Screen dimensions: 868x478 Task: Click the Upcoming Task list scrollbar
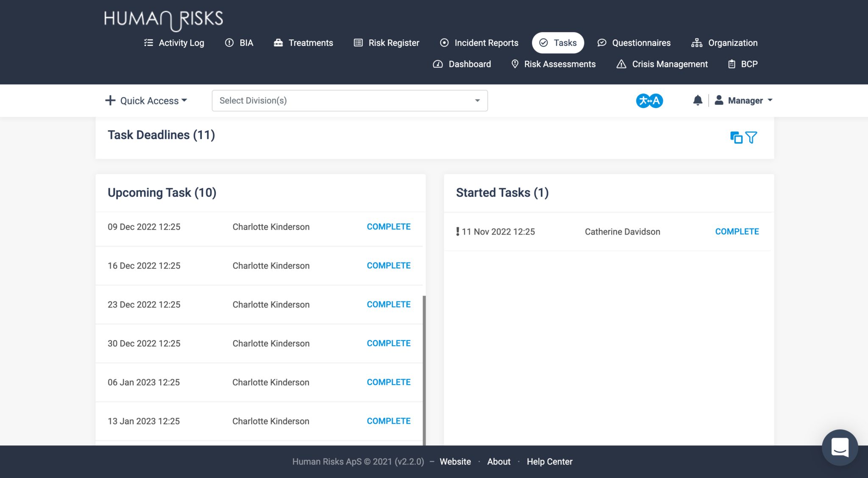point(424,369)
